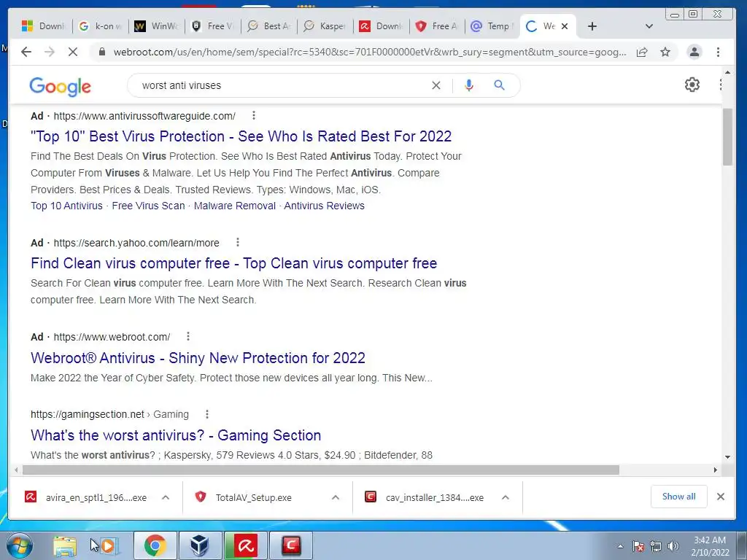The image size is (747, 560).
Task: Clear the Google search box with X
Action: pyautogui.click(x=436, y=85)
